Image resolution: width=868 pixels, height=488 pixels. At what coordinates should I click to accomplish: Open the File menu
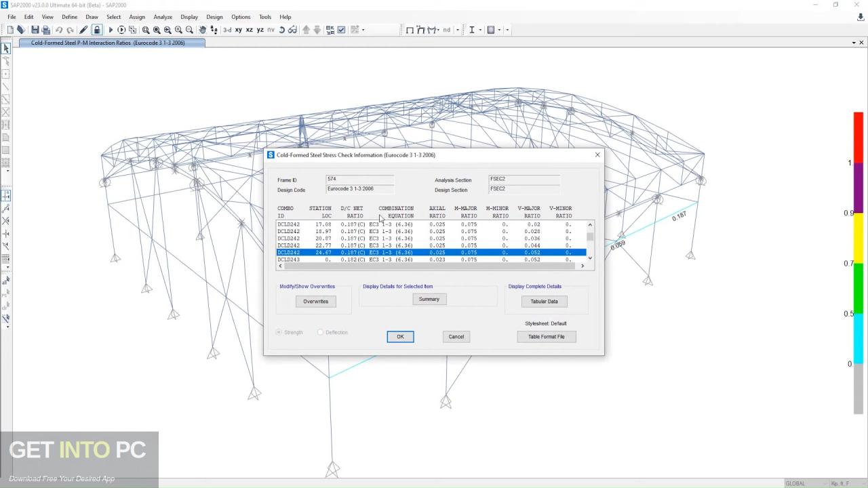pyautogui.click(x=12, y=17)
